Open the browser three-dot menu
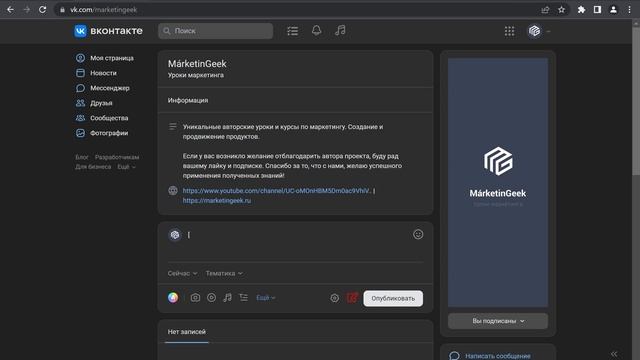 tap(629, 10)
